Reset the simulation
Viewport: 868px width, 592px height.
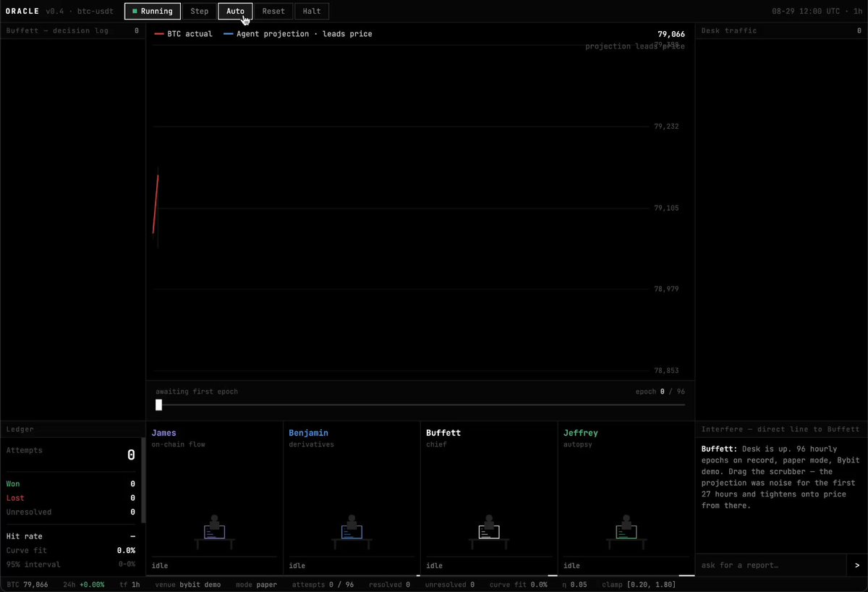[273, 11]
